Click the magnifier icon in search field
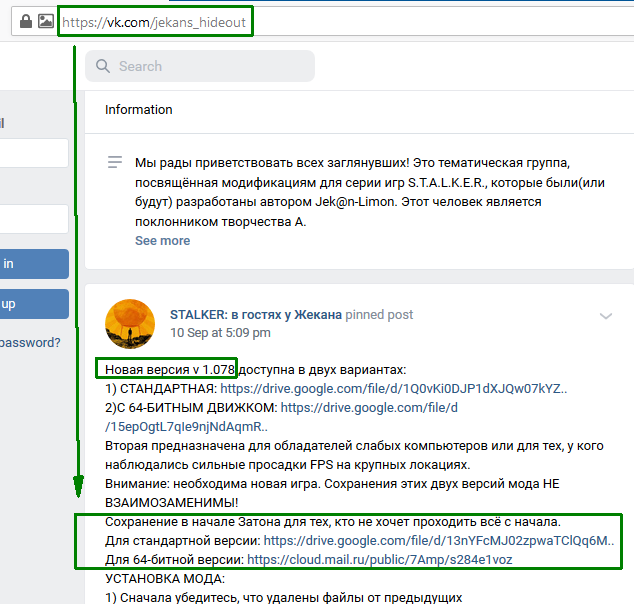 coord(103,66)
